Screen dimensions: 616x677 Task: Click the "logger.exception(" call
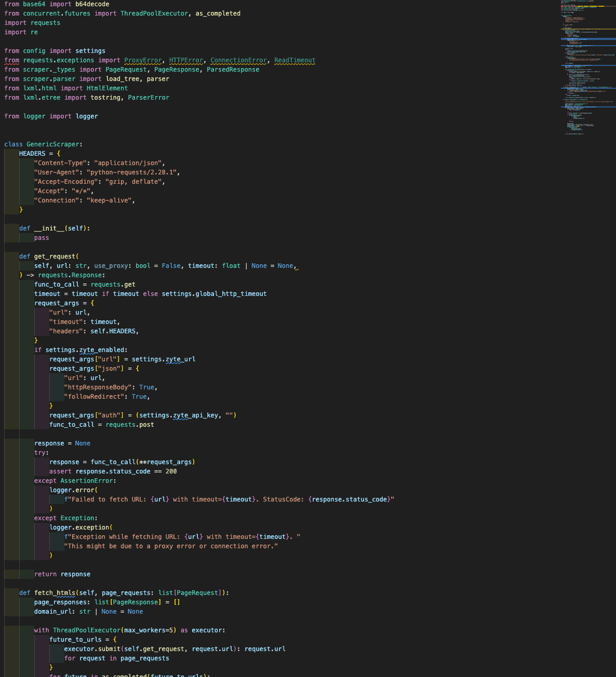[81, 527]
